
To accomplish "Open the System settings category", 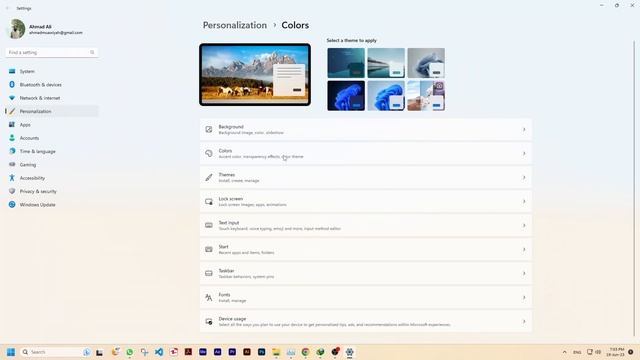I will coord(52,71).
